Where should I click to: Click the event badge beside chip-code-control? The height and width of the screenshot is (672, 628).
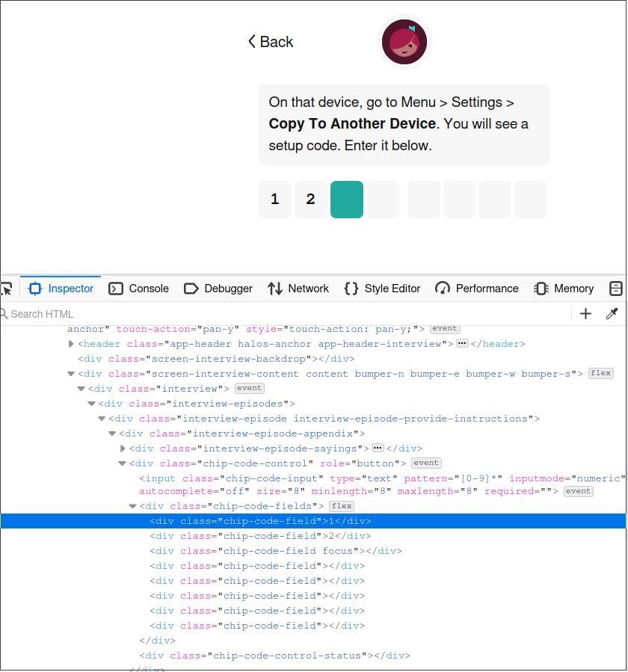[x=427, y=463]
